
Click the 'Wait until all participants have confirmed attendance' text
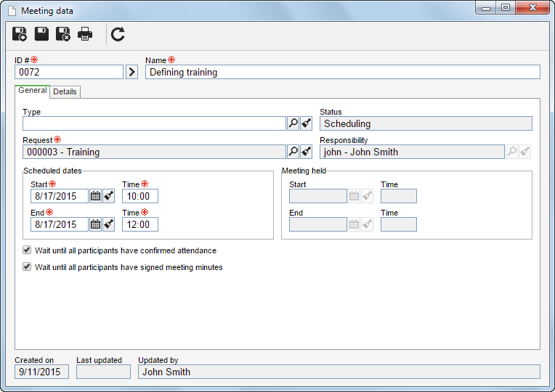[x=126, y=250]
